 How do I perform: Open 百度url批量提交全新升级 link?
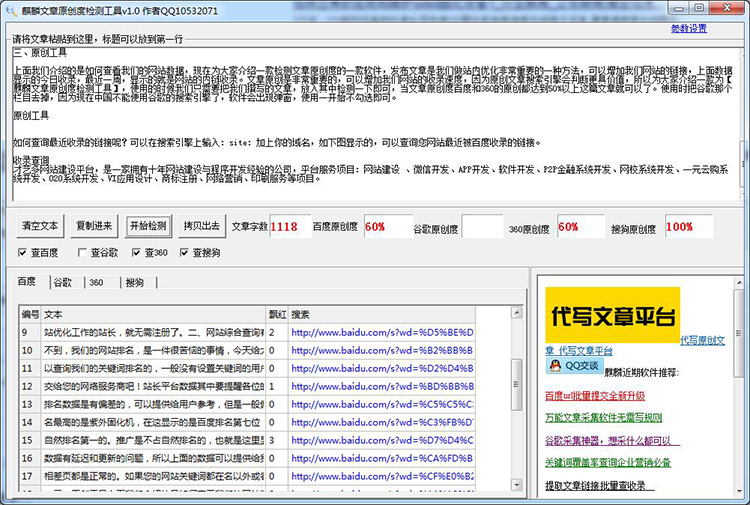point(595,396)
